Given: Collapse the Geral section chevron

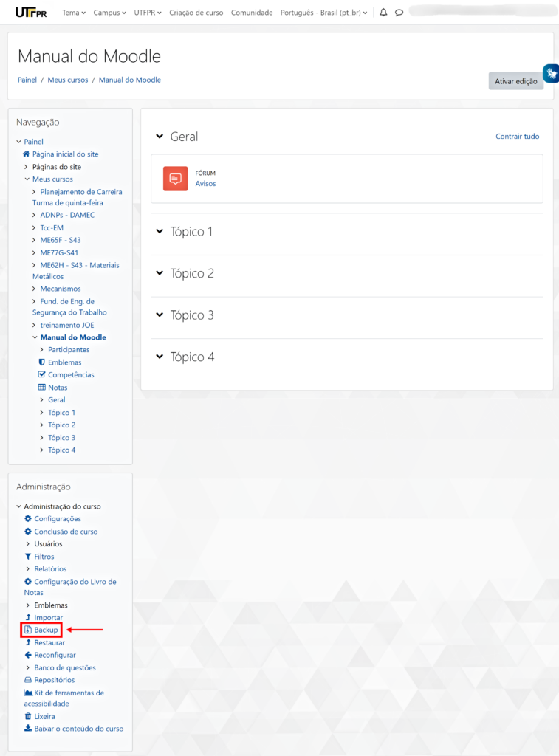Looking at the screenshot, I should [x=160, y=137].
